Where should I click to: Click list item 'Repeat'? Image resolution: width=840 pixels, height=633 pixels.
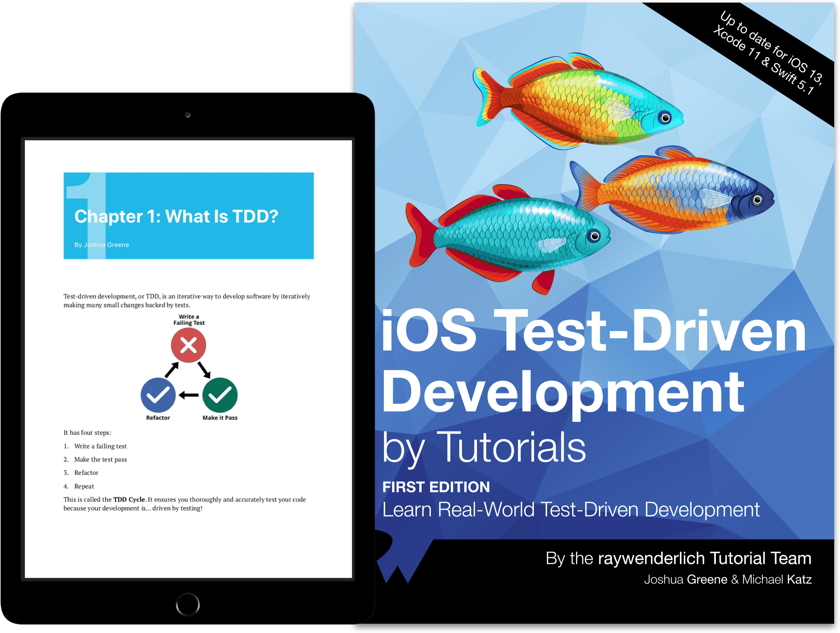click(x=84, y=486)
